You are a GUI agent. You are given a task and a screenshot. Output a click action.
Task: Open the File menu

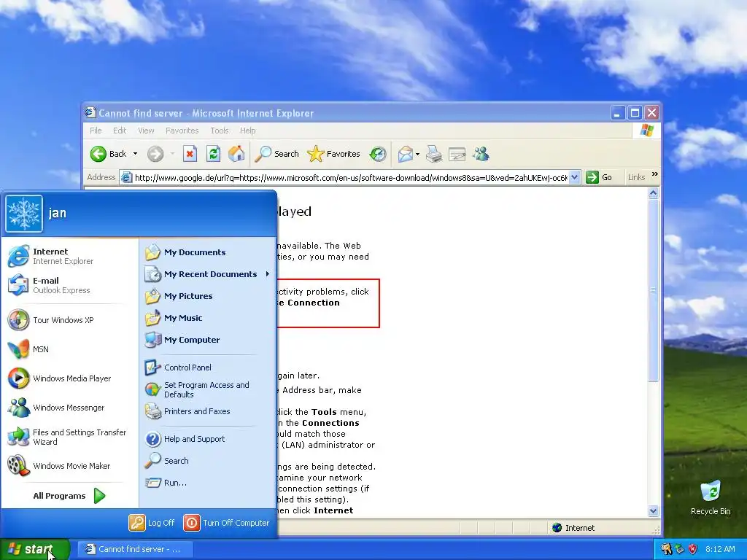click(x=96, y=131)
